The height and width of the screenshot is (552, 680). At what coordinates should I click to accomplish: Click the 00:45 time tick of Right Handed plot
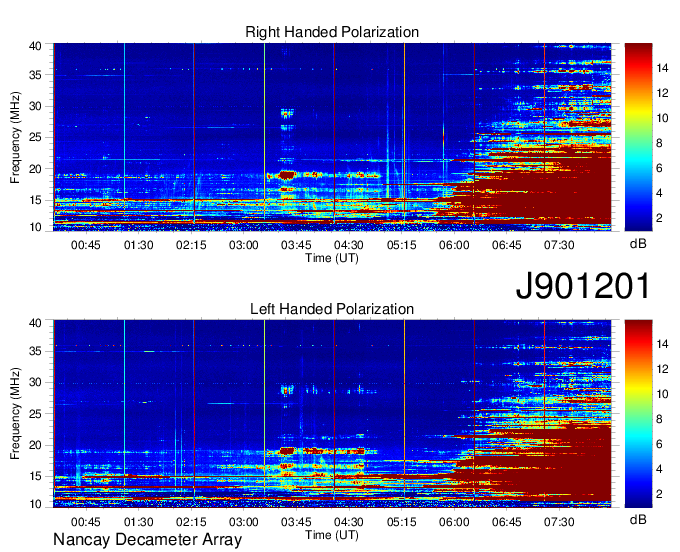pos(85,245)
